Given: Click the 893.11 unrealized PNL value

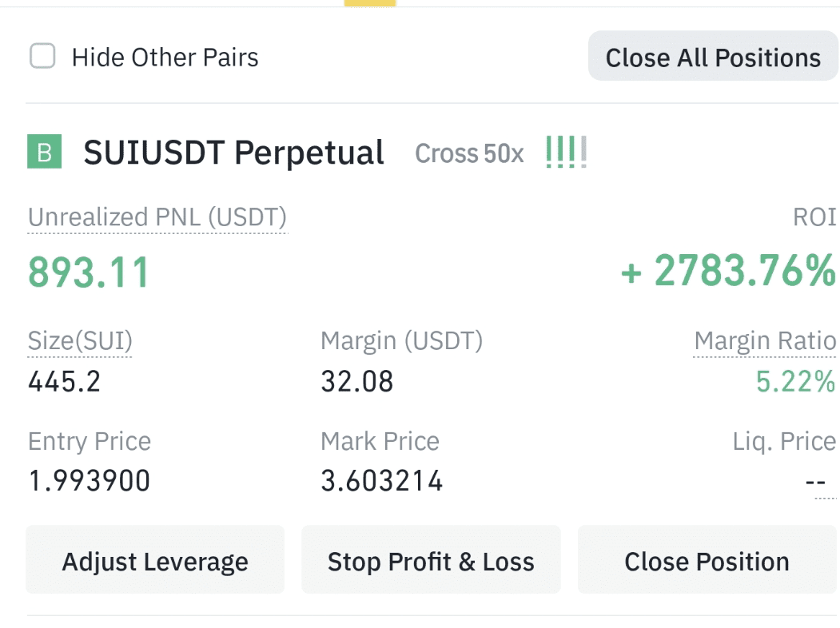Looking at the screenshot, I should (x=89, y=272).
